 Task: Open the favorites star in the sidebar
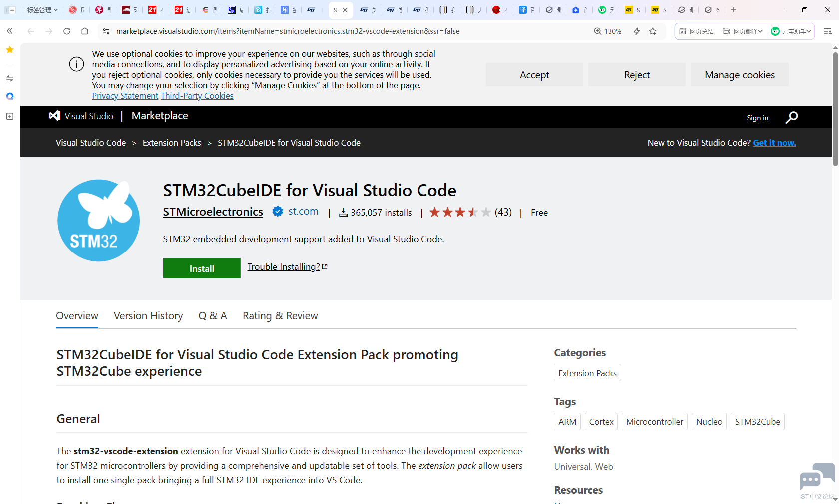(10, 49)
